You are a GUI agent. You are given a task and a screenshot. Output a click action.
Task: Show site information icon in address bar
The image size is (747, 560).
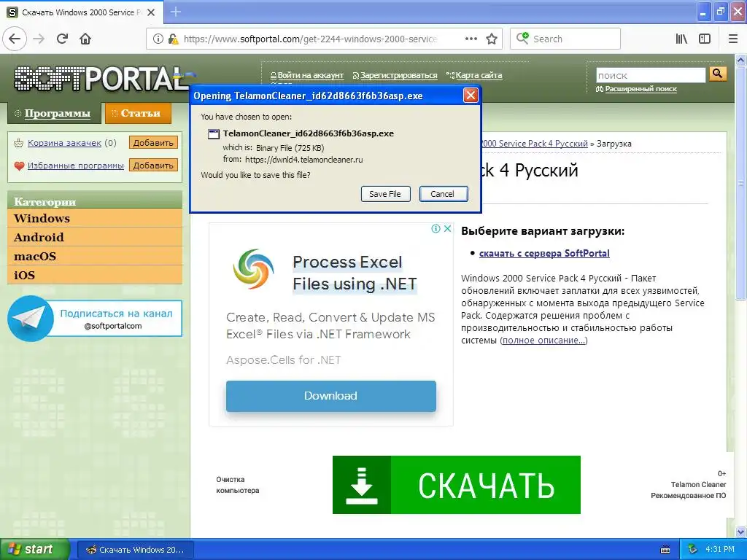click(x=158, y=39)
